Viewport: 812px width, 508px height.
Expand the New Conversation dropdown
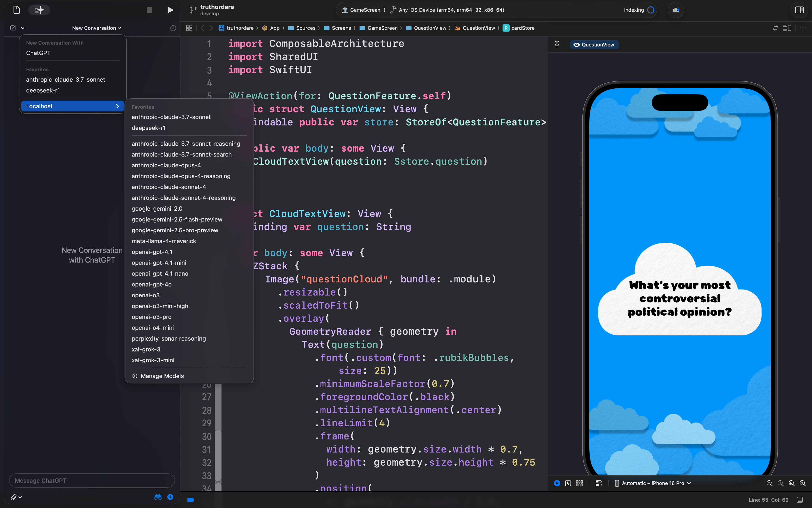pos(96,28)
